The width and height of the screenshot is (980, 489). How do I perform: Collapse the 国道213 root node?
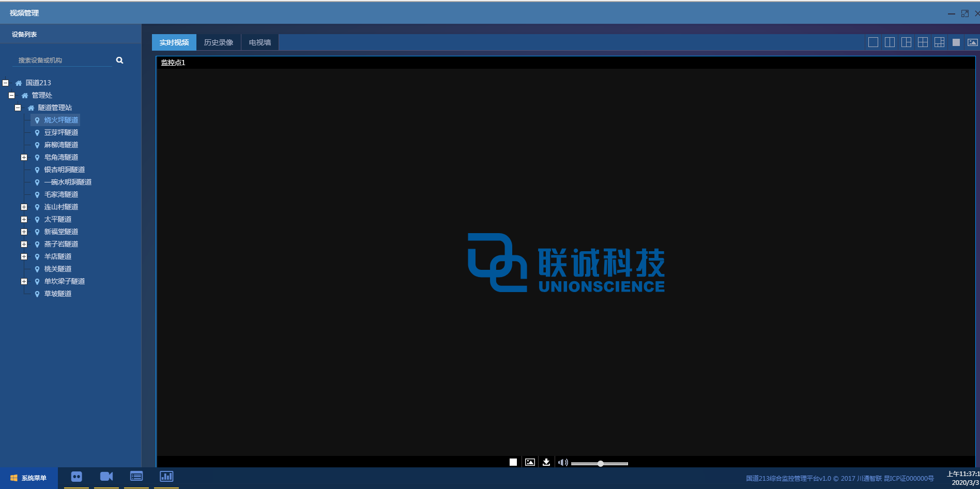tap(5, 83)
